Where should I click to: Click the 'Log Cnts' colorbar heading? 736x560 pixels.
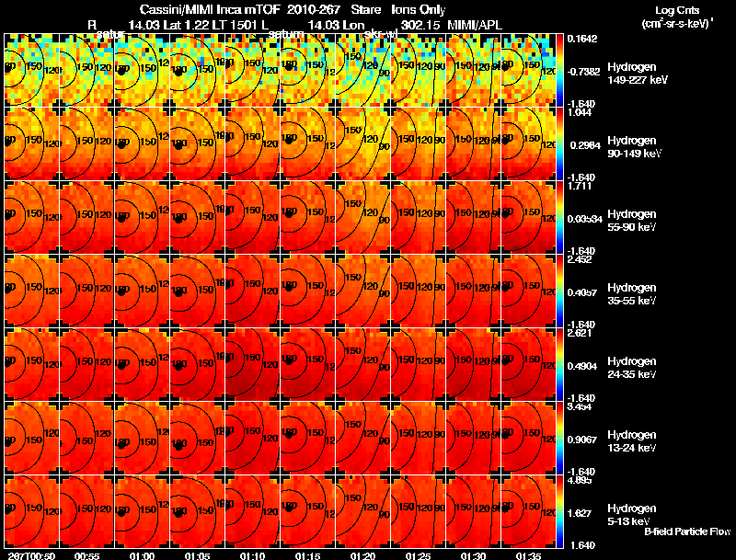[x=677, y=10]
